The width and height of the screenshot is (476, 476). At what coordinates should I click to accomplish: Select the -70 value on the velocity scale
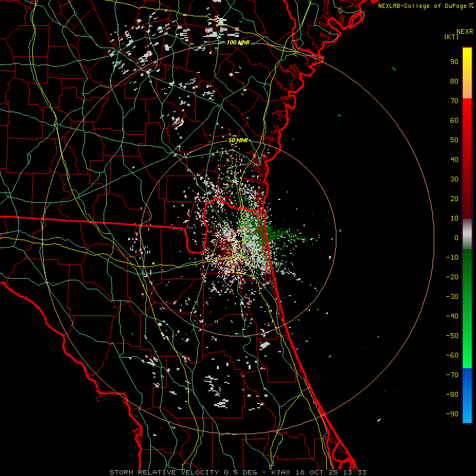tap(452, 375)
